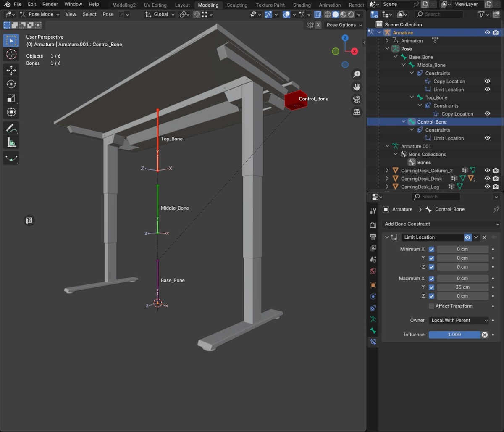Switch to the UV Editing workspace tab

tap(155, 5)
